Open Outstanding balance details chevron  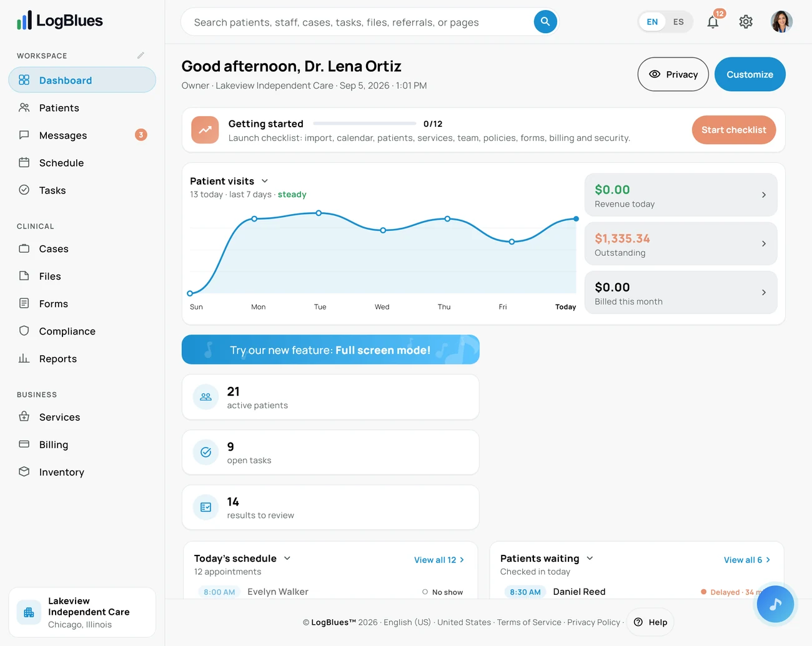[x=764, y=243]
